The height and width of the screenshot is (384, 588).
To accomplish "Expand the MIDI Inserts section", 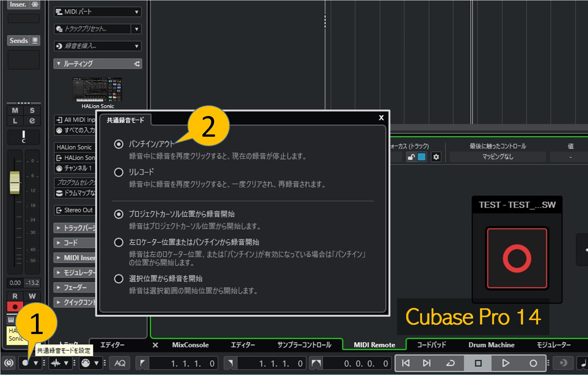I will tap(75, 258).
